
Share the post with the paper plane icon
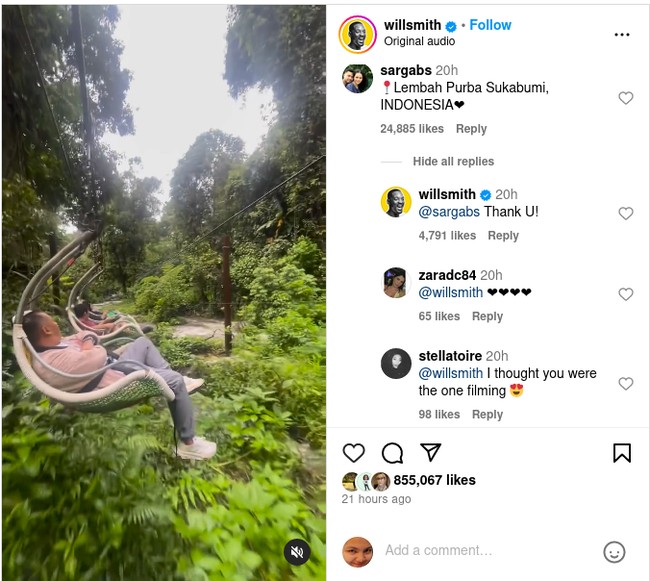pyautogui.click(x=430, y=453)
